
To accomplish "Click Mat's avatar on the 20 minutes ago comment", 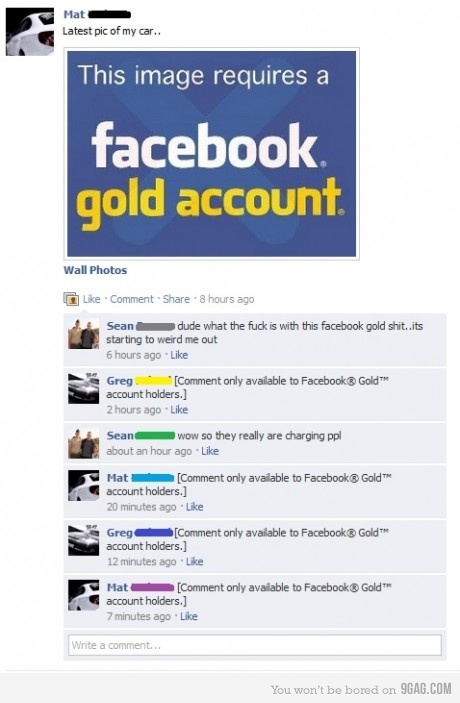I will (83, 486).
